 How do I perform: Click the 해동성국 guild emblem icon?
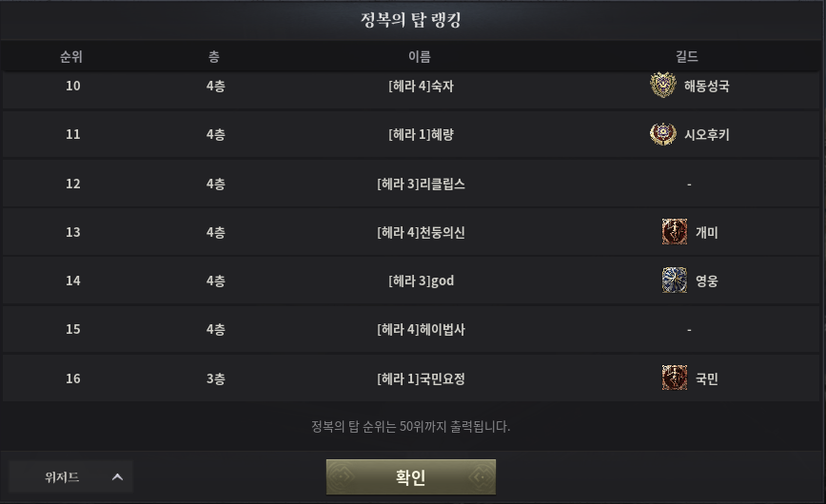663,86
